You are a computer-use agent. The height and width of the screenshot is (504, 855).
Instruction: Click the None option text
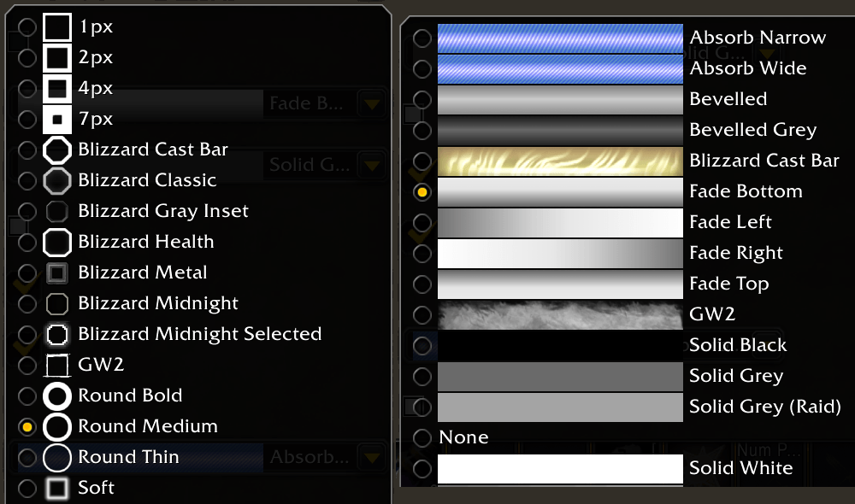coord(463,437)
